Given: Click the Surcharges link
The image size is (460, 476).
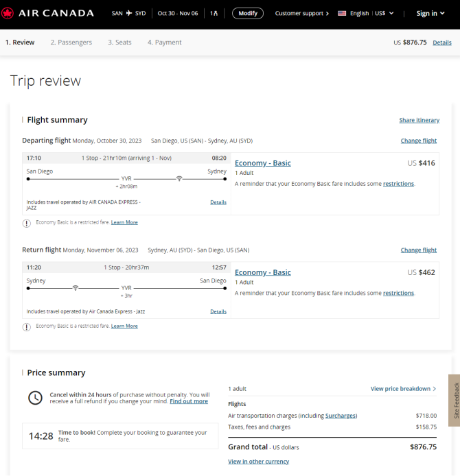Looking at the screenshot, I should (x=341, y=416).
